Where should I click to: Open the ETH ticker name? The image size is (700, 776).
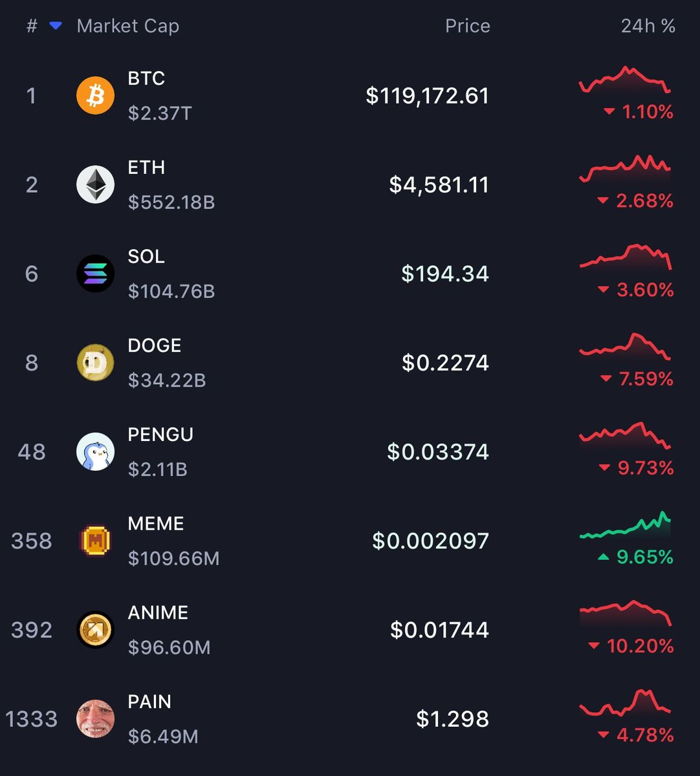point(146,167)
